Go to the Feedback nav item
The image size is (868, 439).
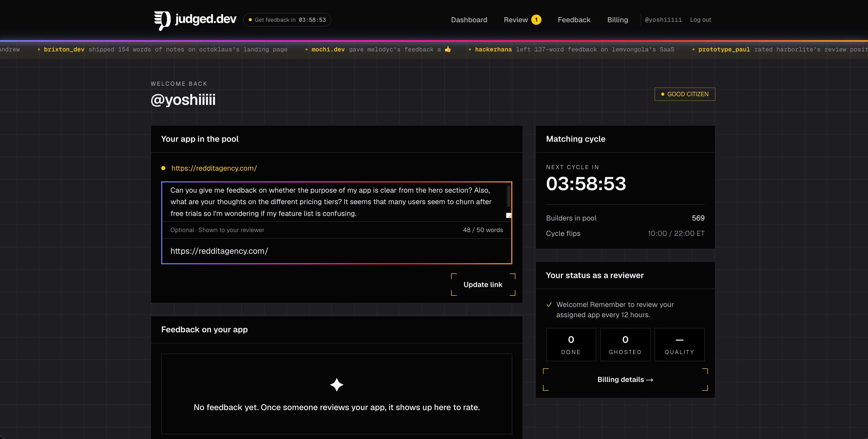pos(574,20)
